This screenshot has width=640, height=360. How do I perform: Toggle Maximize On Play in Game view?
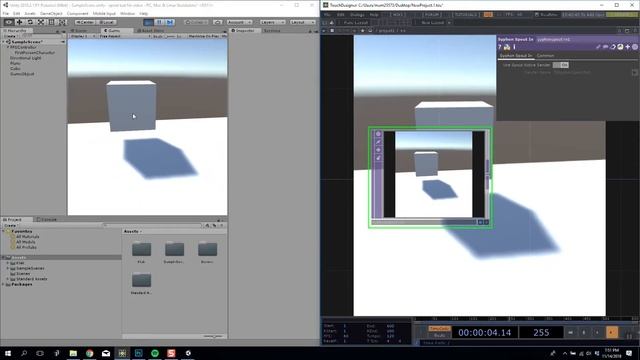click(x=204, y=36)
